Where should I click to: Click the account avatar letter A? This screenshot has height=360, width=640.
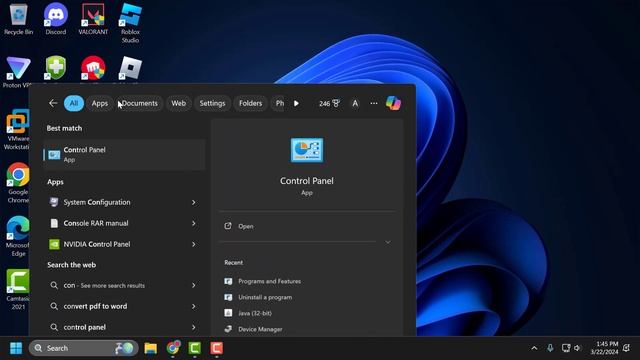point(355,103)
